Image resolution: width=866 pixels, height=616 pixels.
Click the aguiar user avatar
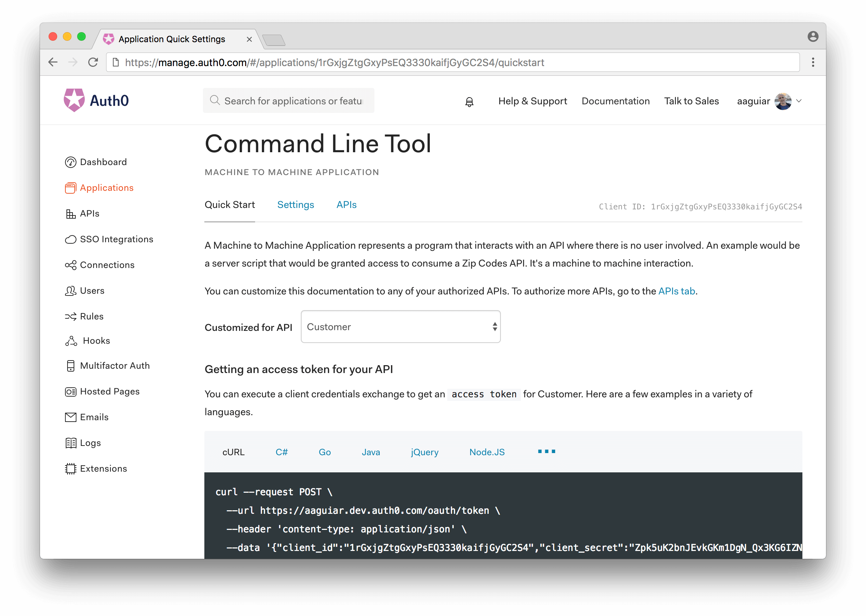pyautogui.click(x=783, y=101)
